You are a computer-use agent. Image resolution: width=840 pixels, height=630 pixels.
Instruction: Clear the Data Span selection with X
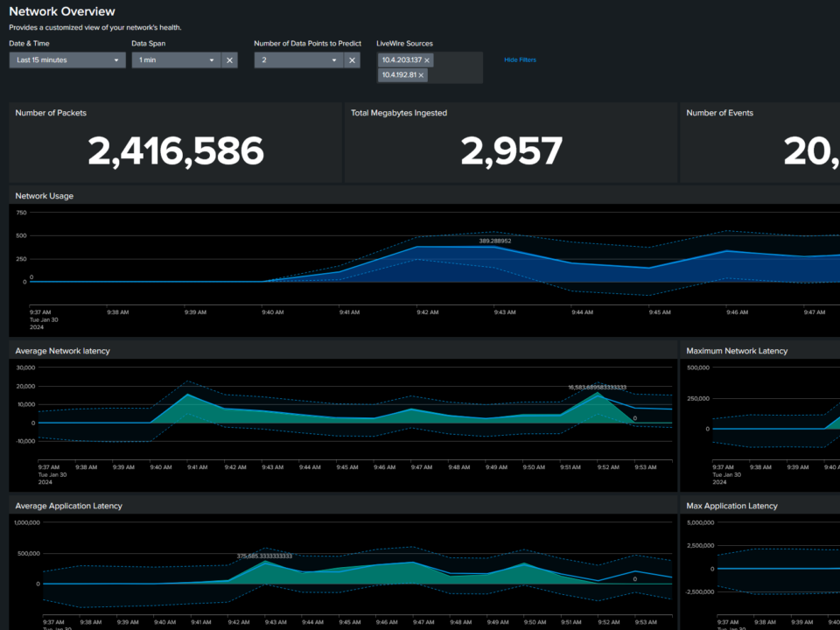(229, 60)
